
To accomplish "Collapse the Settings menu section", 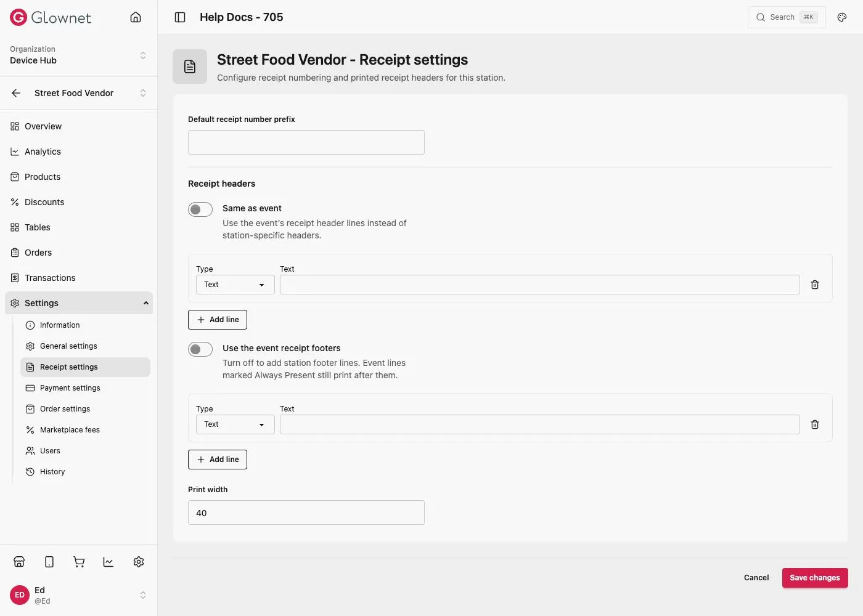I will tap(79, 303).
